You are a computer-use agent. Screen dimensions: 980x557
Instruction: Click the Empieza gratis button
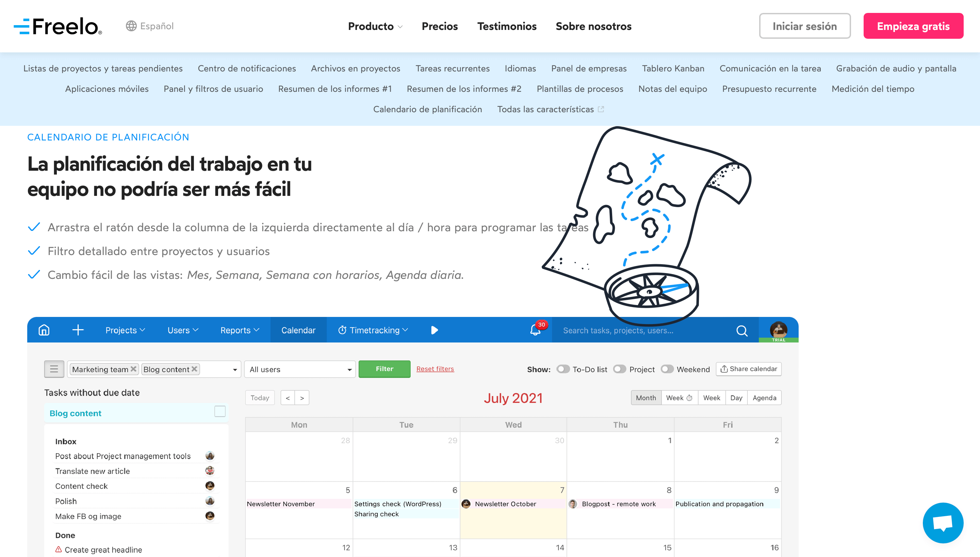point(913,26)
